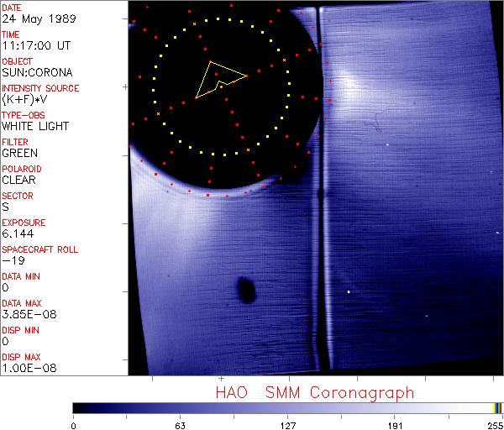Select the WHITE LIGHT observation type text
Screen dimensions: 504x430
click(34, 126)
